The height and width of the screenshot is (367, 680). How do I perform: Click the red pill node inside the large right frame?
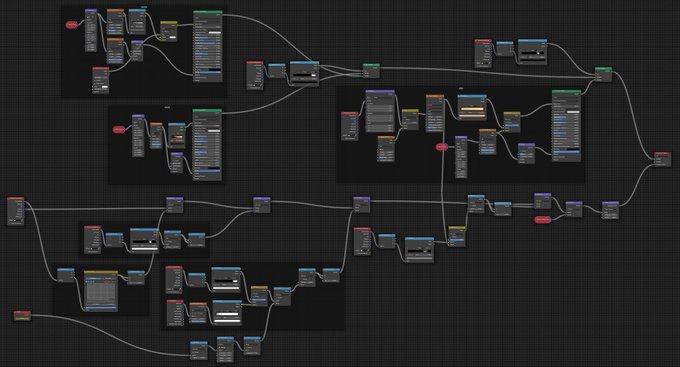click(x=441, y=147)
